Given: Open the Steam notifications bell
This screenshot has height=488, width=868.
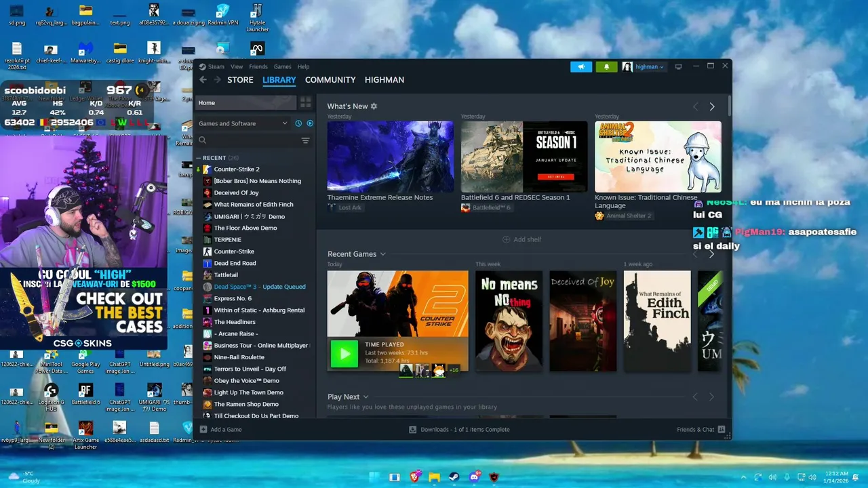Looking at the screenshot, I should click(x=606, y=66).
